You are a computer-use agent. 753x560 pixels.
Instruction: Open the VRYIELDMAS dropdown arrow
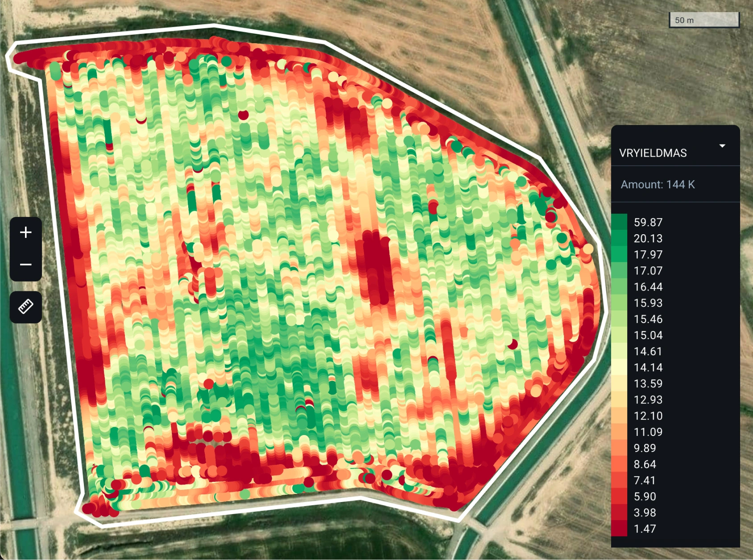tap(722, 146)
